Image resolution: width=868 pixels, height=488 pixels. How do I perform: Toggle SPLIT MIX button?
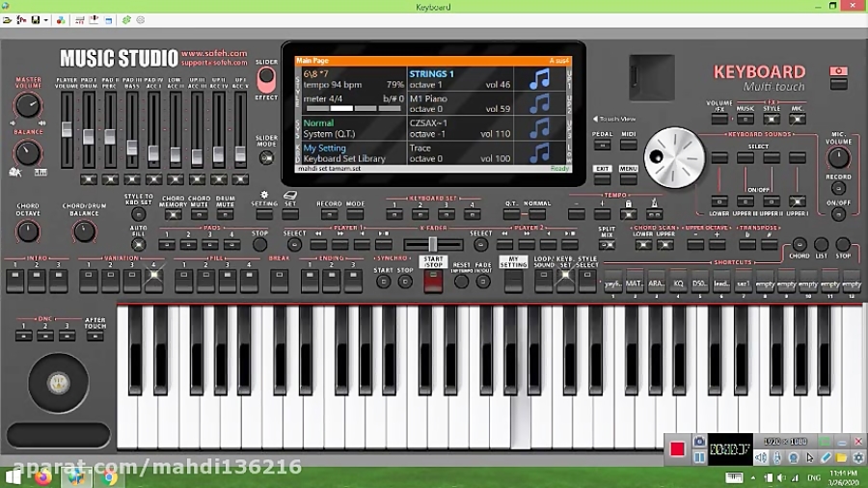(x=607, y=245)
